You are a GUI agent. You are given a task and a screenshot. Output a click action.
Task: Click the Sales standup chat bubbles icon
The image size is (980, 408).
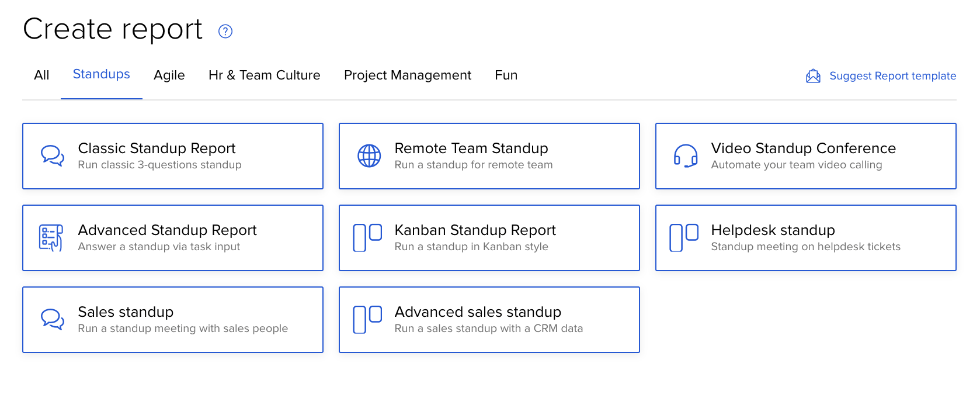(53, 320)
